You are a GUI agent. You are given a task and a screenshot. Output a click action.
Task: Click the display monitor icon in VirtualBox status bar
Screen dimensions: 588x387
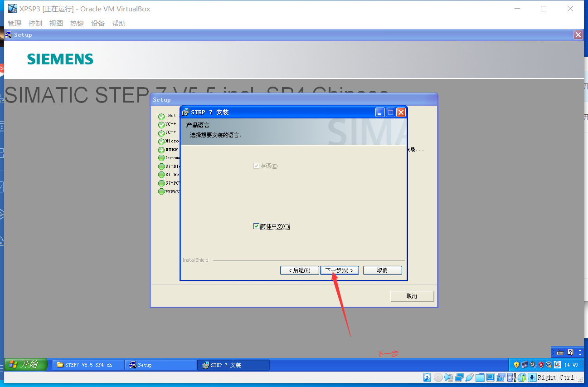tap(490, 377)
